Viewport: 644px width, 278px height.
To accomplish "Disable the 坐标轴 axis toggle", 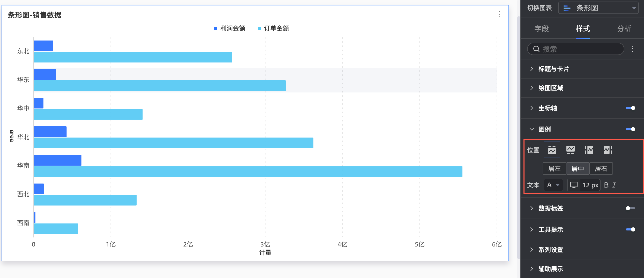I will (x=630, y=108).
